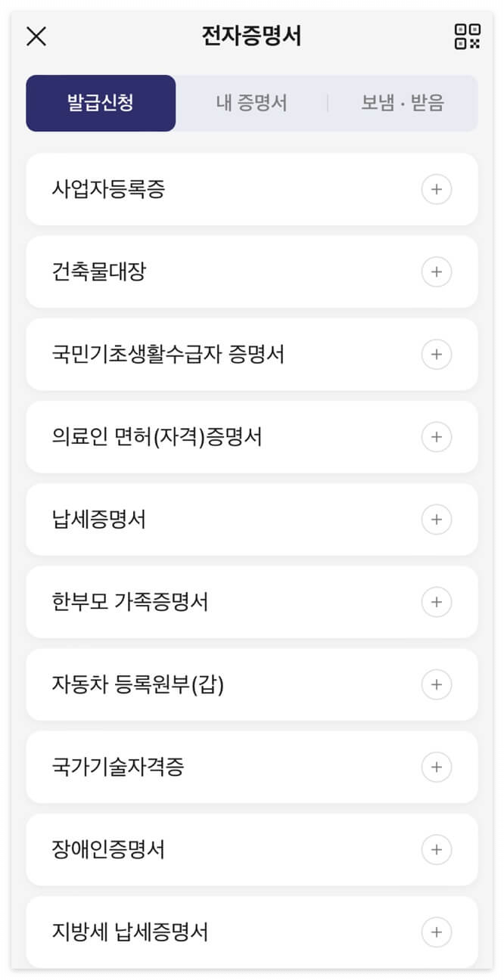504x980 pixels.
Task: Select the 국가기술자격증 certificate row
Action: pos(227,767)
